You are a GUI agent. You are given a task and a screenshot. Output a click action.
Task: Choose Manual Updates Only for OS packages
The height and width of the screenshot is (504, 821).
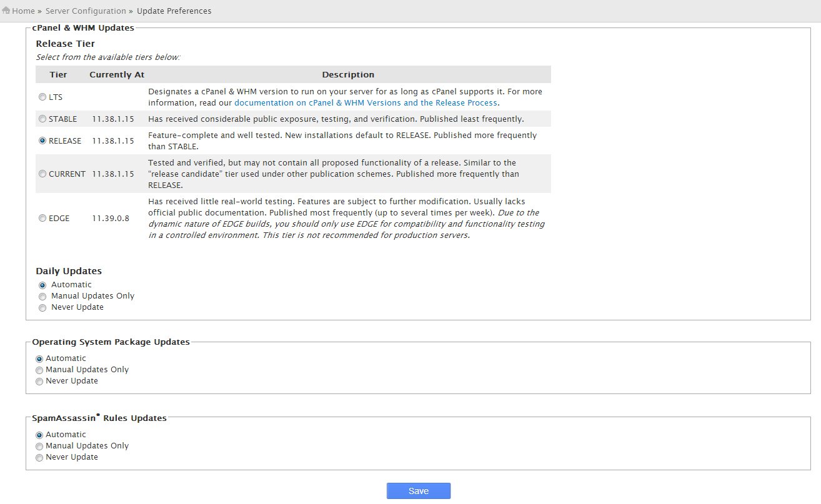[39, 370]
